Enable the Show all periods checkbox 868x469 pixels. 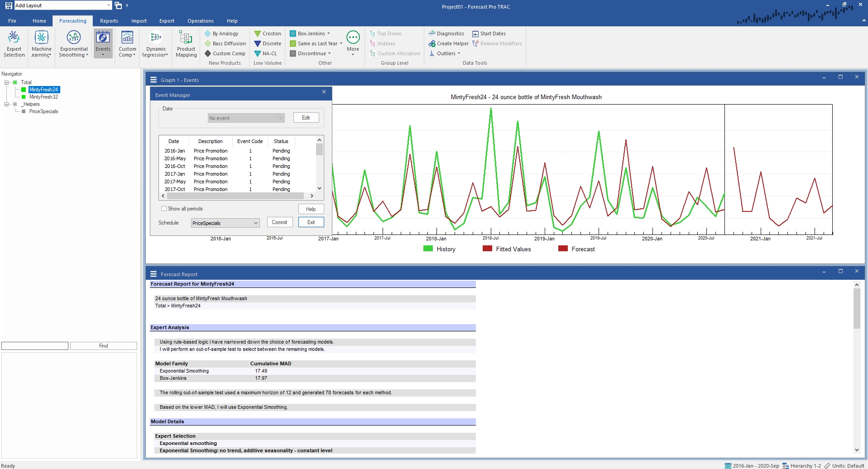click(x=164, y=209)
